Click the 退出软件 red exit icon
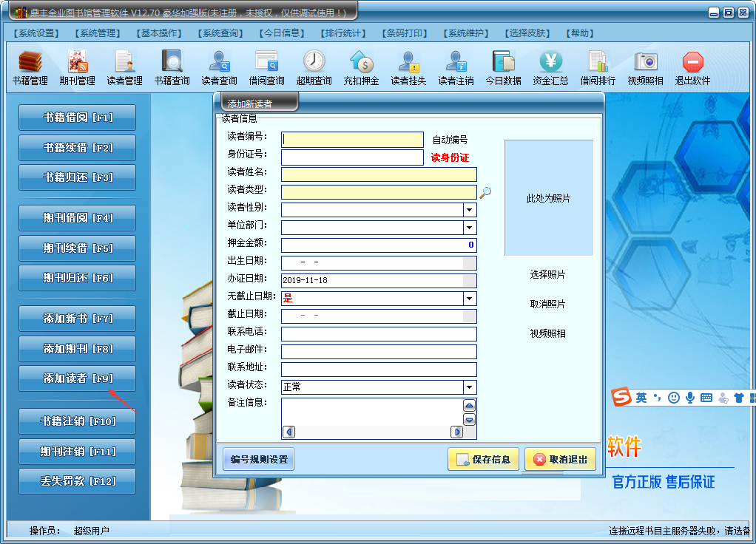 [x=692, y=61]
